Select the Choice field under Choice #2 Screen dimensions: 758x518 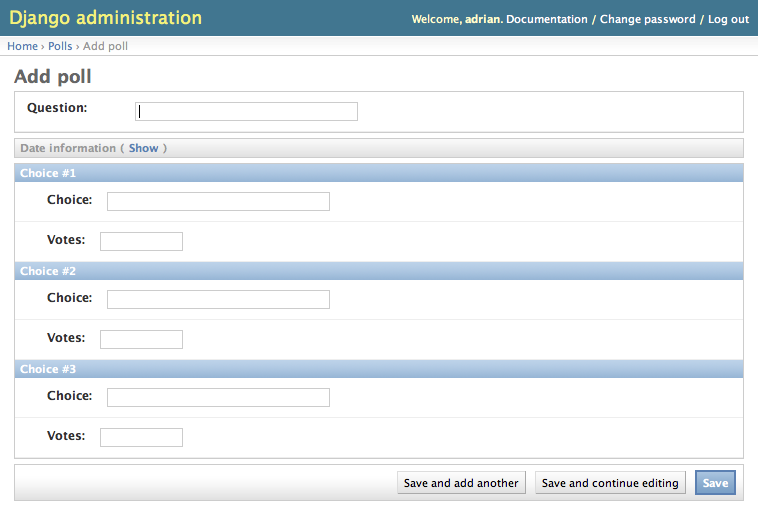(218, 300)
